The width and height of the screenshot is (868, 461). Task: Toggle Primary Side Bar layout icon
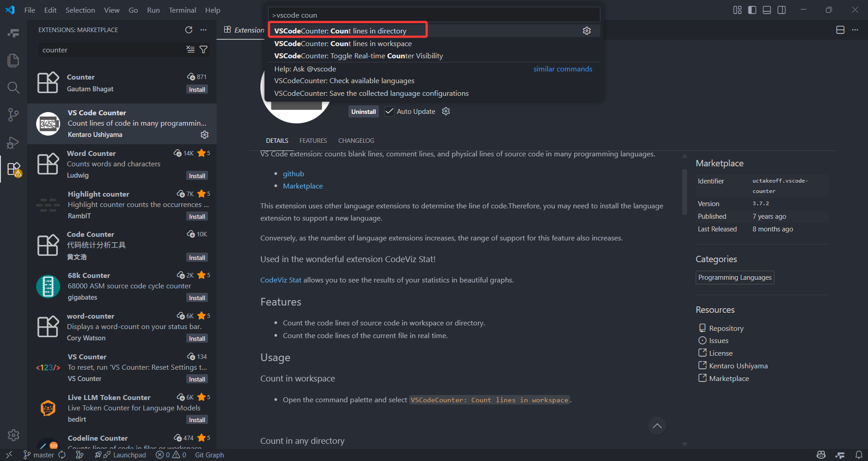click(752, 10)
